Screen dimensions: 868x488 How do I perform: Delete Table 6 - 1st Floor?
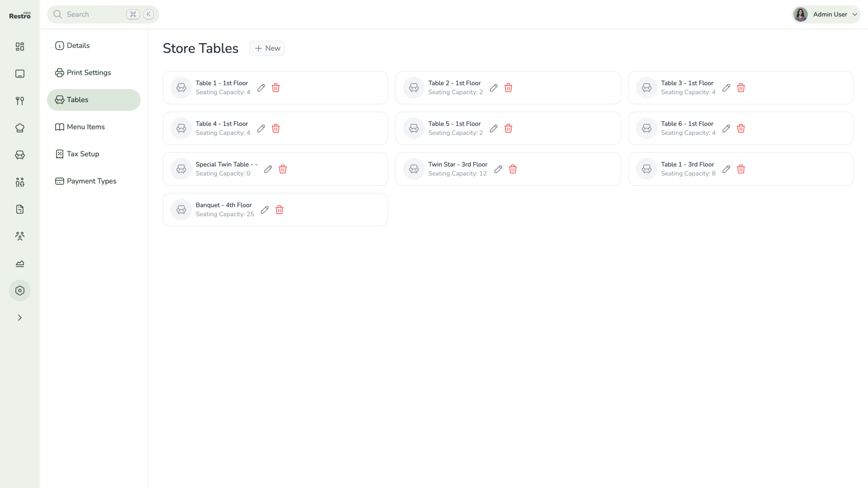tap(741, 128)
